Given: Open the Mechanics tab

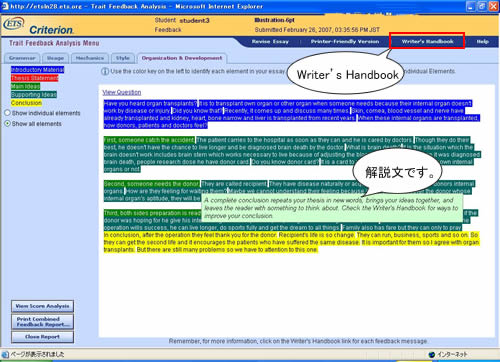Looking at the screenshot, I should [x=90, y=58].
